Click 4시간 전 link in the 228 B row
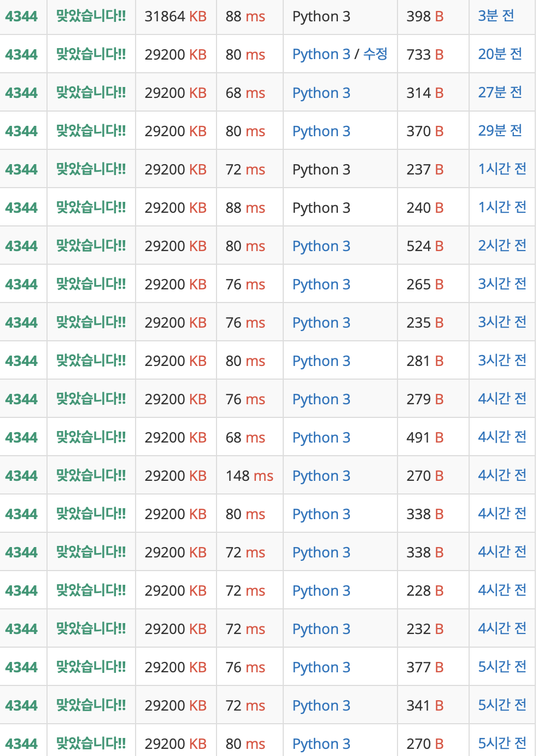This screenshot has height=756, width=538. 502,590
